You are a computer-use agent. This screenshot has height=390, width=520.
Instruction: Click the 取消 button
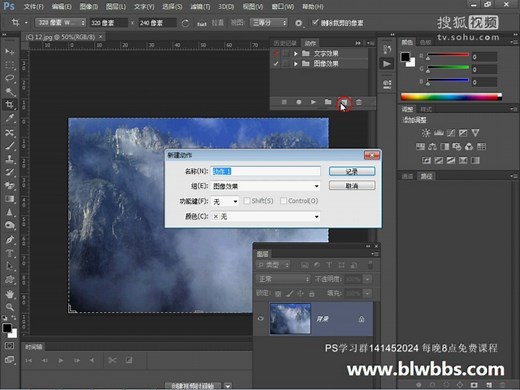point(352,186)
